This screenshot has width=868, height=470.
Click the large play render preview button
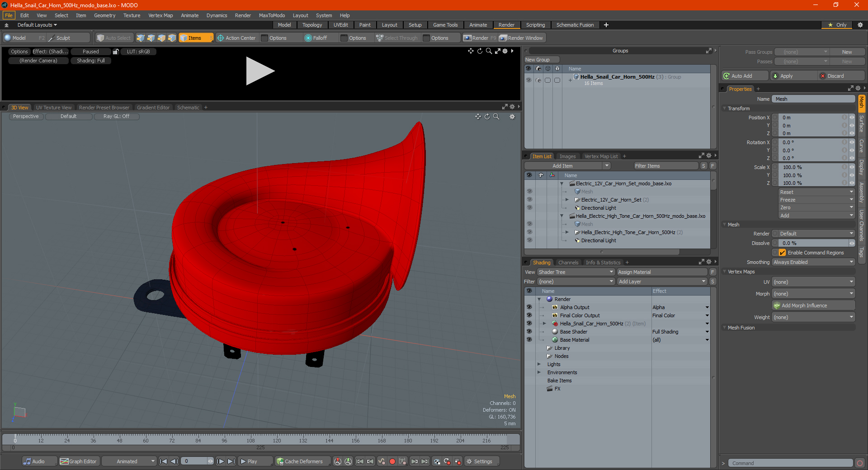[260, 71]
